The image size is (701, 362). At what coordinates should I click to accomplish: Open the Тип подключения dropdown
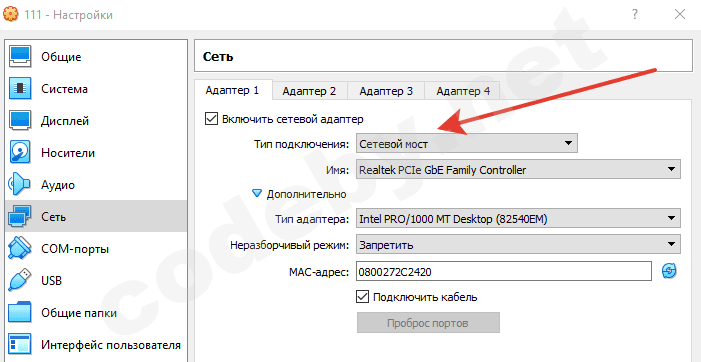pos(467,144)
